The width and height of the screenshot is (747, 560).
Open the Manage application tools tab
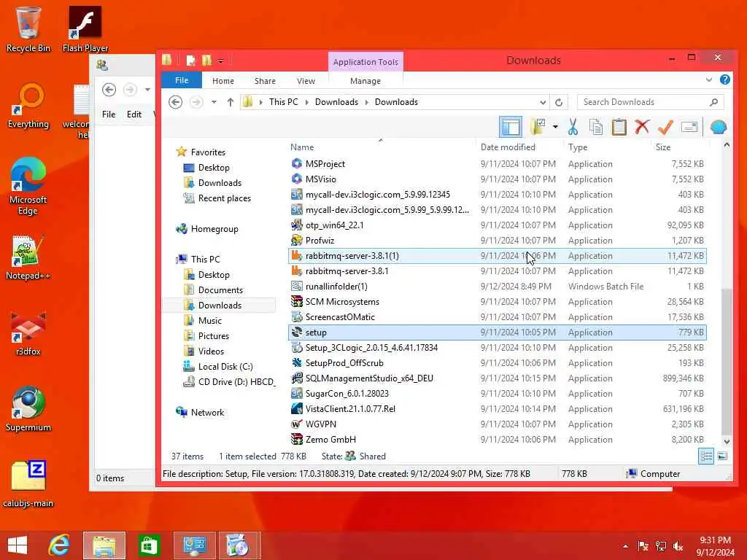click(365, 81)
